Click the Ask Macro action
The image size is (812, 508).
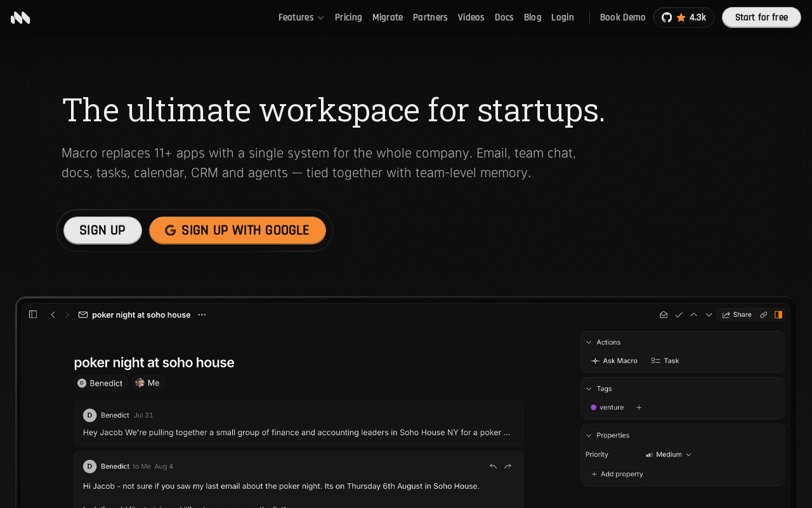(x=614, y=361)
